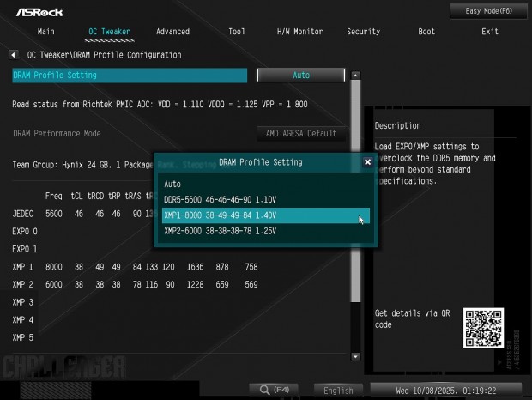Image resolution: width=532 pixels, height=400 pixels.
Task: Click XMP 1 frequency value 8000
Action: coord(54,267)
